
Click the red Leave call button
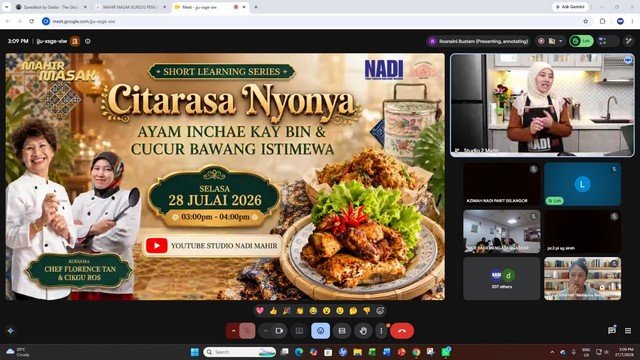pos(402,331)
